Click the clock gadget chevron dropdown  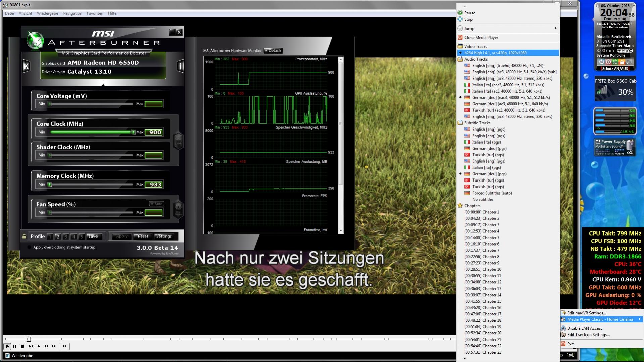[634, 5]
